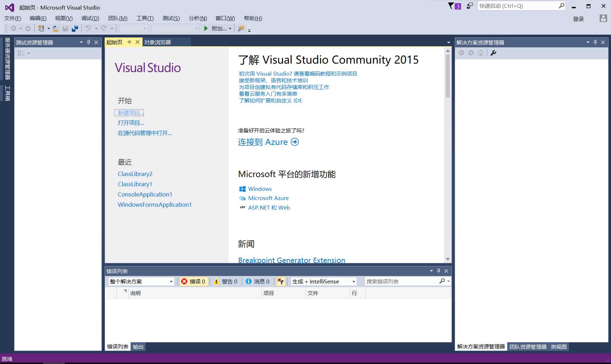Click the Solution Explorer home icon

[x=480, y=53]
